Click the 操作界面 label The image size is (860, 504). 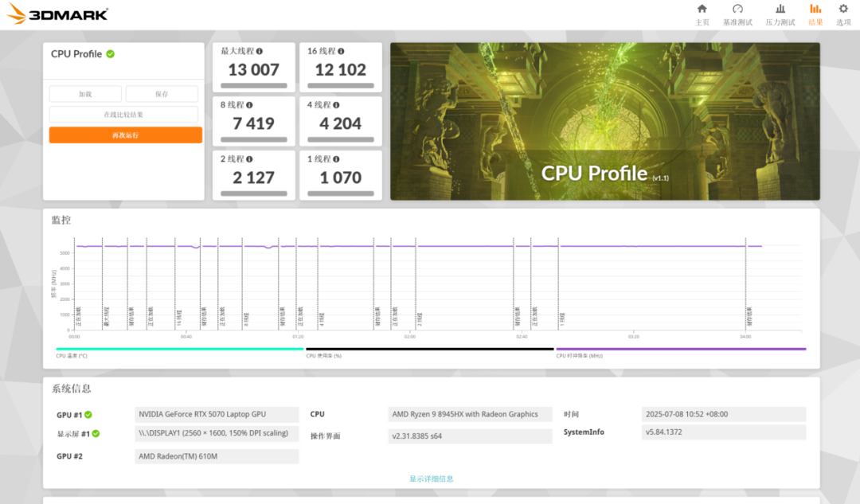point(325,436)
